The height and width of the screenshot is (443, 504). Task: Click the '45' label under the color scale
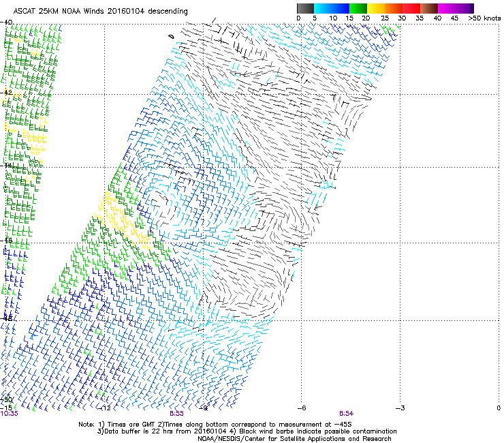(x=454, y=18)
